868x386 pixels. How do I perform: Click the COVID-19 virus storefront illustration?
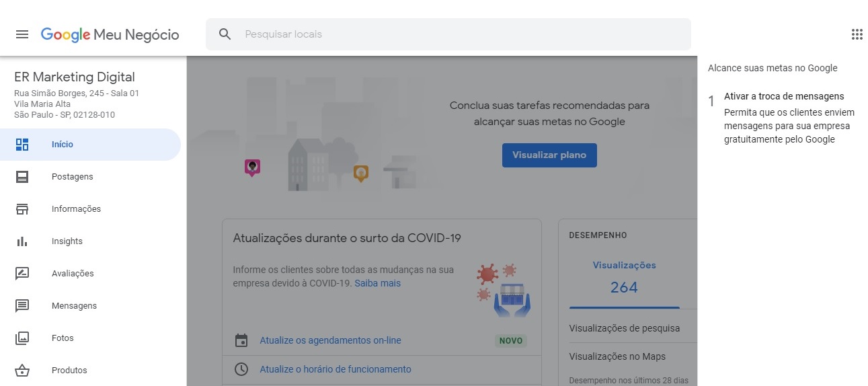click(x=504, y=290)
